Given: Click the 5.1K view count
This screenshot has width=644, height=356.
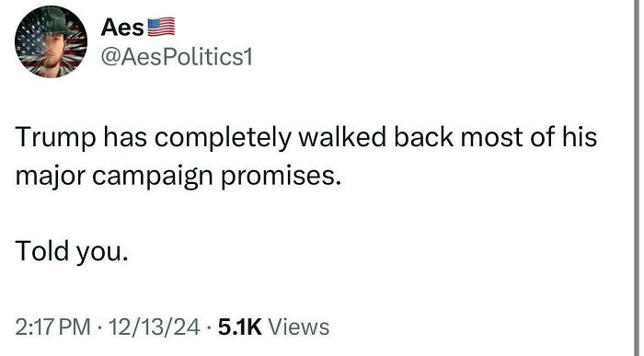Looking at the screenshot, I should 240,327.
